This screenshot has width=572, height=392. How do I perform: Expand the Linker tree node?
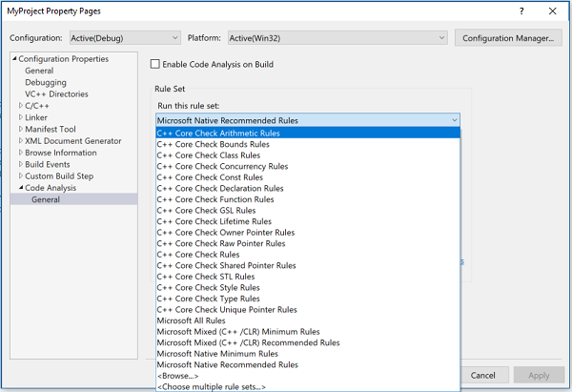point(20,116)
